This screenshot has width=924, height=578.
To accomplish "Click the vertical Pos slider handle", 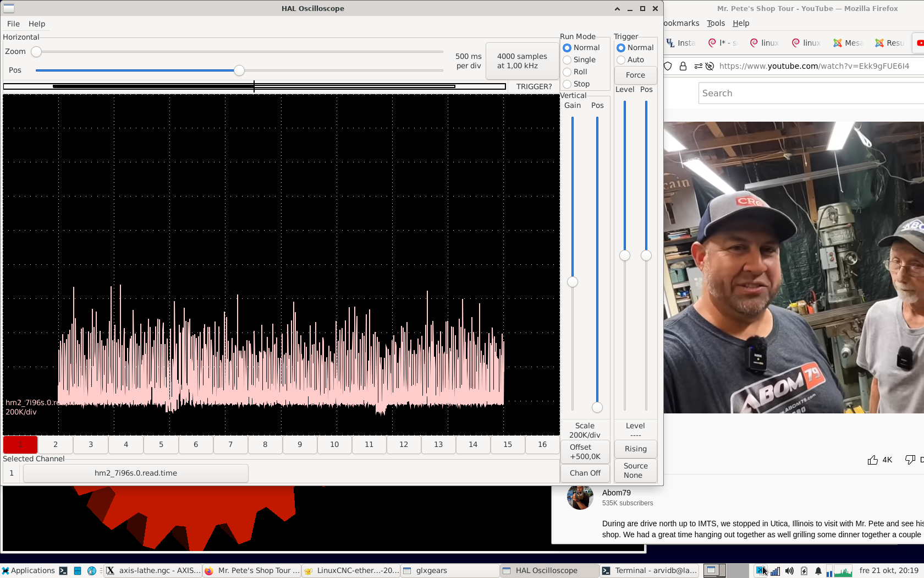I will click(x=597, y=407).
